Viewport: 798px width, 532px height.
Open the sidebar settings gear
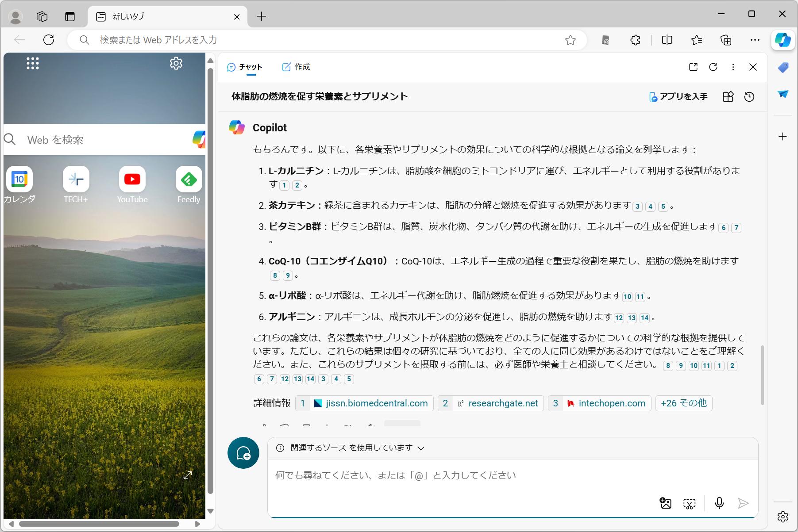click(783, 517)
